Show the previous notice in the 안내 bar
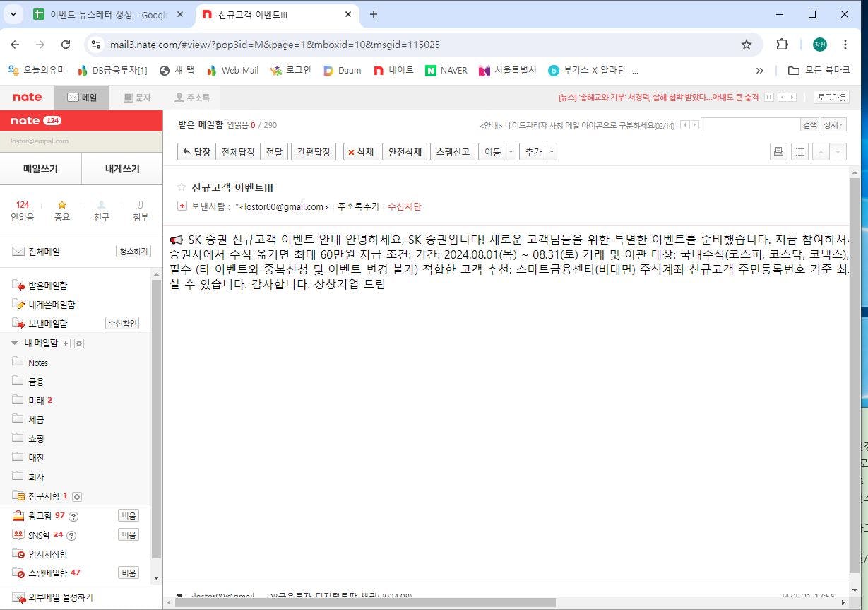This screenshot has height=610, width=868. pyautogui.click(x=684, y=125)
